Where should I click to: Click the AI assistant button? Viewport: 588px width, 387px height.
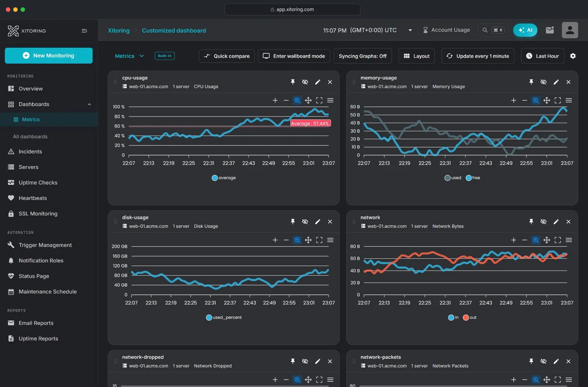[x=525, y=30]
